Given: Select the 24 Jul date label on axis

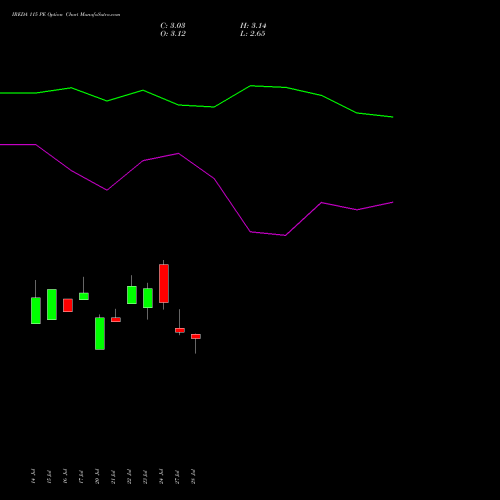Looking at the screenshot, I should (x=161, y=476).
